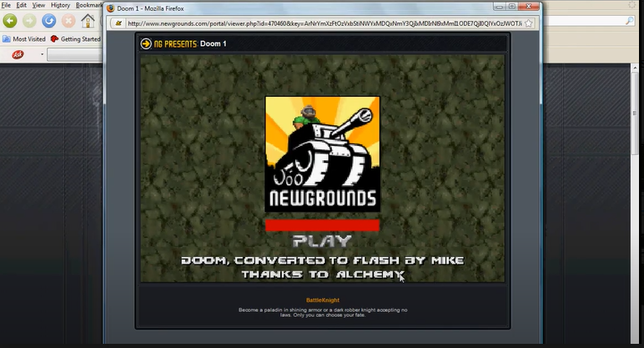Screen dimensions: 644x348
Task: Click the red loading progress bar
Action: (322, 225)
